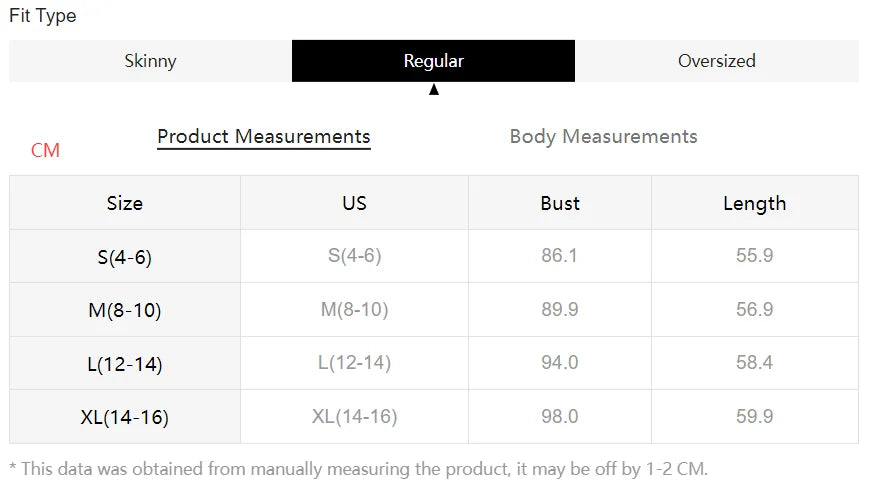This screenshot has height=487, width=873.
Task: Click the Fit Type heading
Action: click(x=43, y=16)
